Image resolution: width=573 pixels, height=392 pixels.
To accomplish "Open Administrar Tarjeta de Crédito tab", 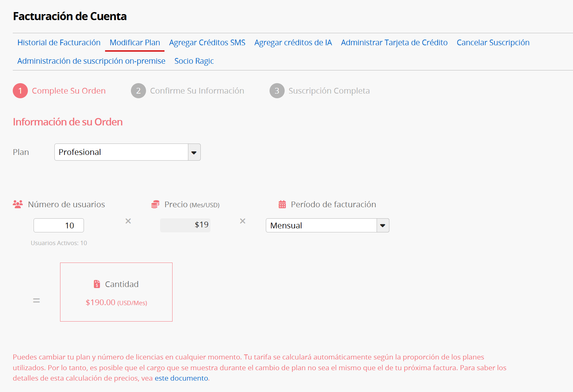I will [x=394, y=43].
